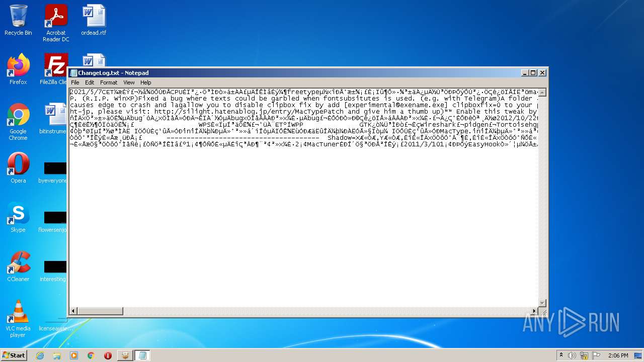Image resolution: width=644 pixels, height=362 pixels.
Task: Launch Opera from the taskbar
Action: click(108, 355)
